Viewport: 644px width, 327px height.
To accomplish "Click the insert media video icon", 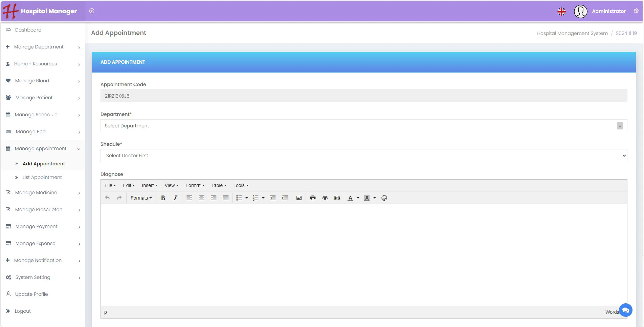I will [337, 198].
